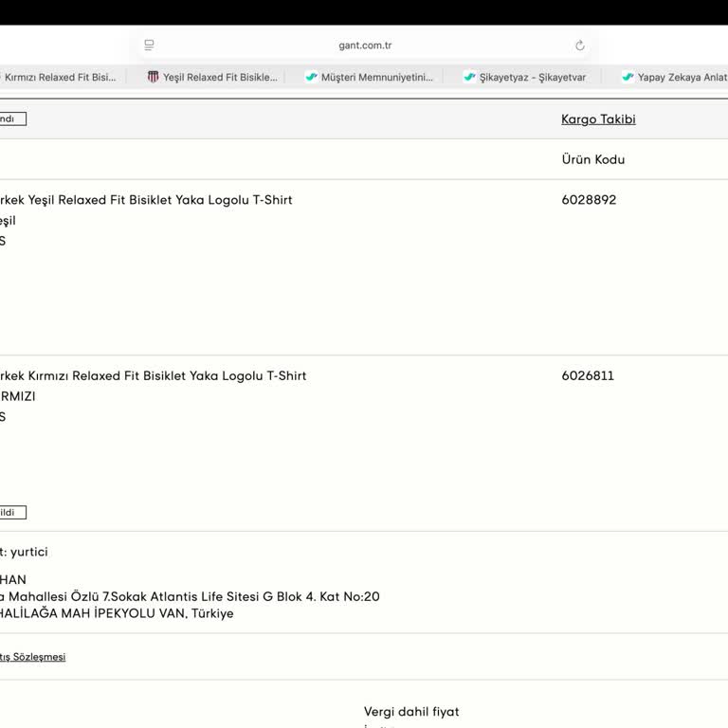Open the Şikayetyaz - Şikayetvar tab
The image size is (728, 728).
tap(524, 77)
